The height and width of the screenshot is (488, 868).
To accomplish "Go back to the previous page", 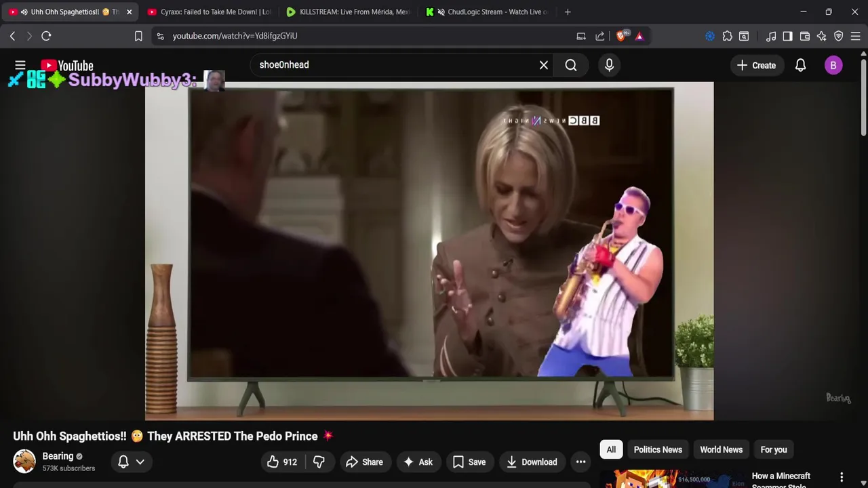I will click(x=12, y=36).
